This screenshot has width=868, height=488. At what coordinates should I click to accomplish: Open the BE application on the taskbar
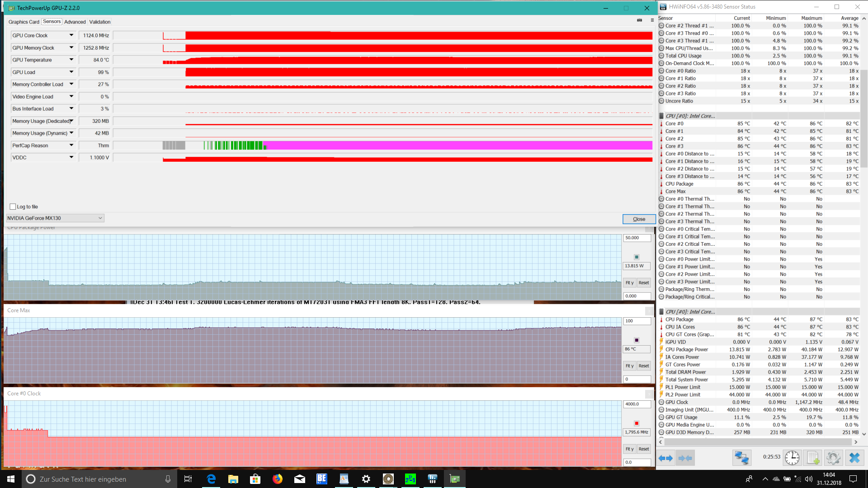322,479
